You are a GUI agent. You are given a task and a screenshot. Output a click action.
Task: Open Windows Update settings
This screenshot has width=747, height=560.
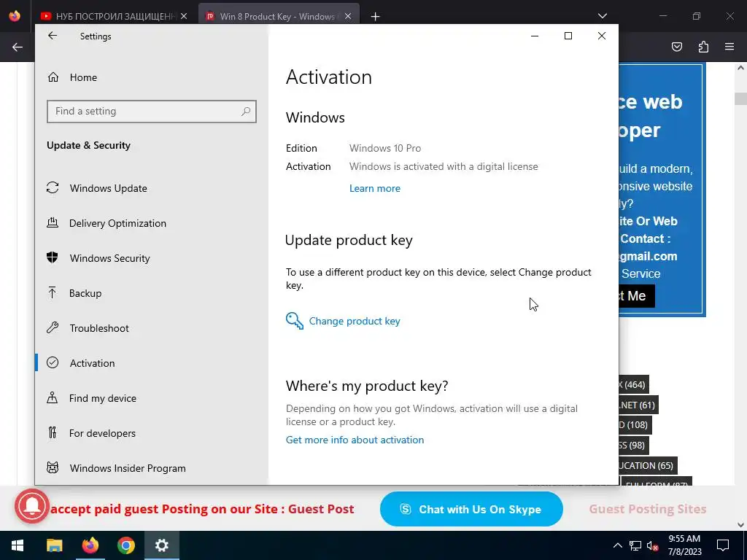97,188
